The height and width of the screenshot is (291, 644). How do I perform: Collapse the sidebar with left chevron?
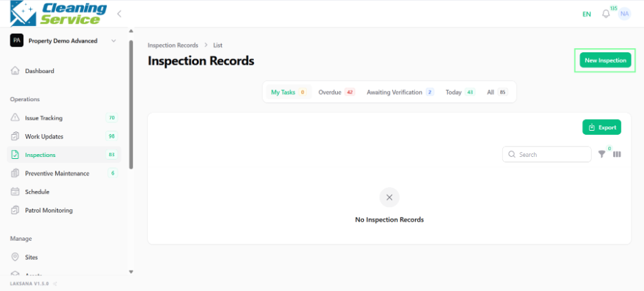coord(119,14)
